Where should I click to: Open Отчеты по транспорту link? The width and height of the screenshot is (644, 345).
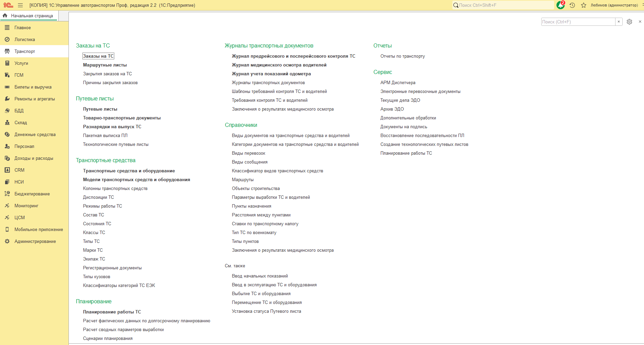pyautogui.click(x=403, y=56)
